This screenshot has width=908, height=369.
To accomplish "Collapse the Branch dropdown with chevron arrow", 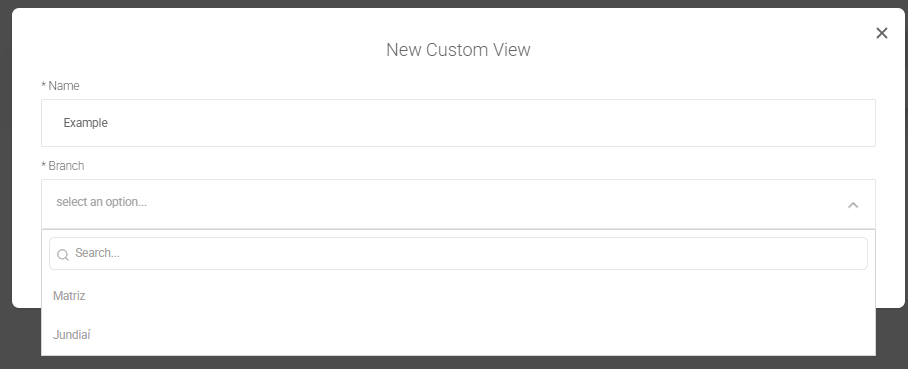I will [852, 204].
